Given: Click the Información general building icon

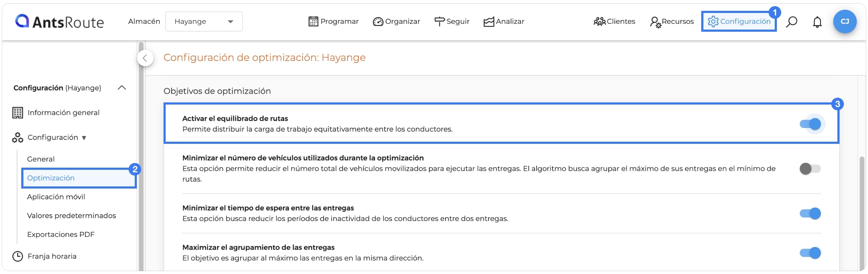Looking at the screenshot, I should click(18, 112).
